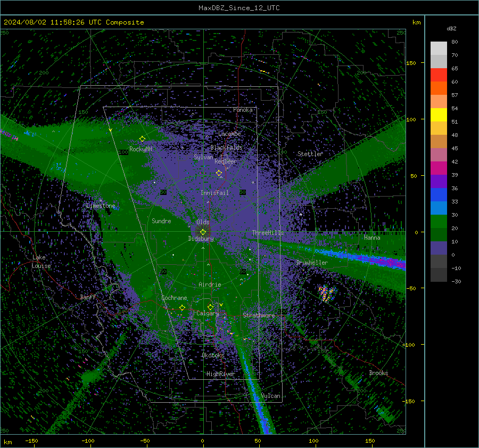Click the Drumheller label
479x448 pixels.
[311, 263]
